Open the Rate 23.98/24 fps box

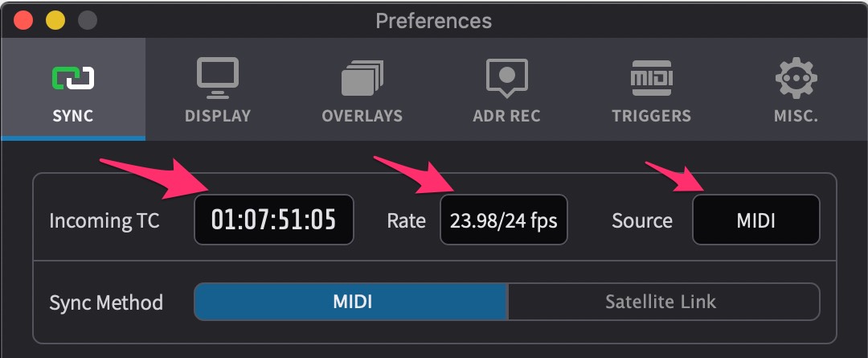504,220
